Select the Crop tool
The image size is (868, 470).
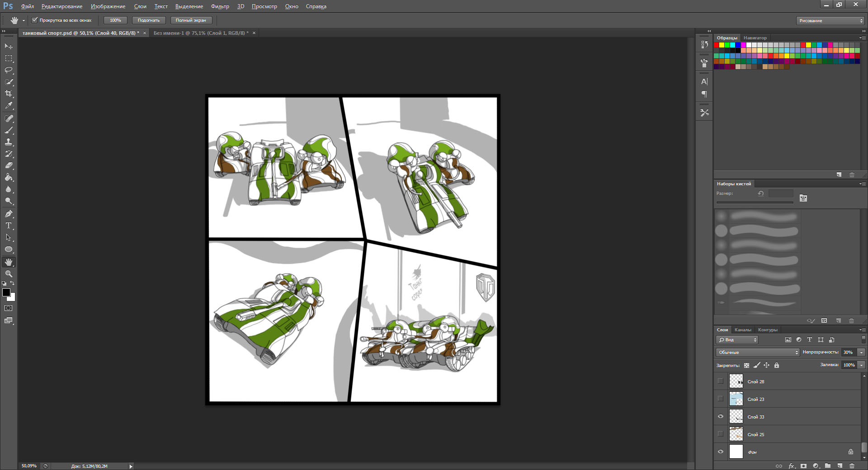click(x=9, y=94)
